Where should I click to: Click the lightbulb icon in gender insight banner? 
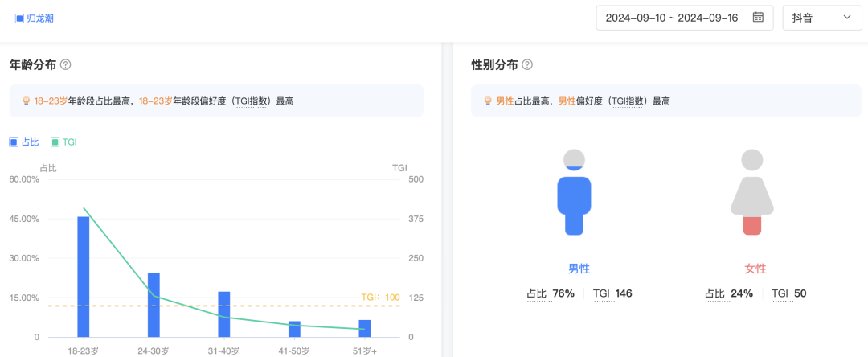click(x=487, y=101)
